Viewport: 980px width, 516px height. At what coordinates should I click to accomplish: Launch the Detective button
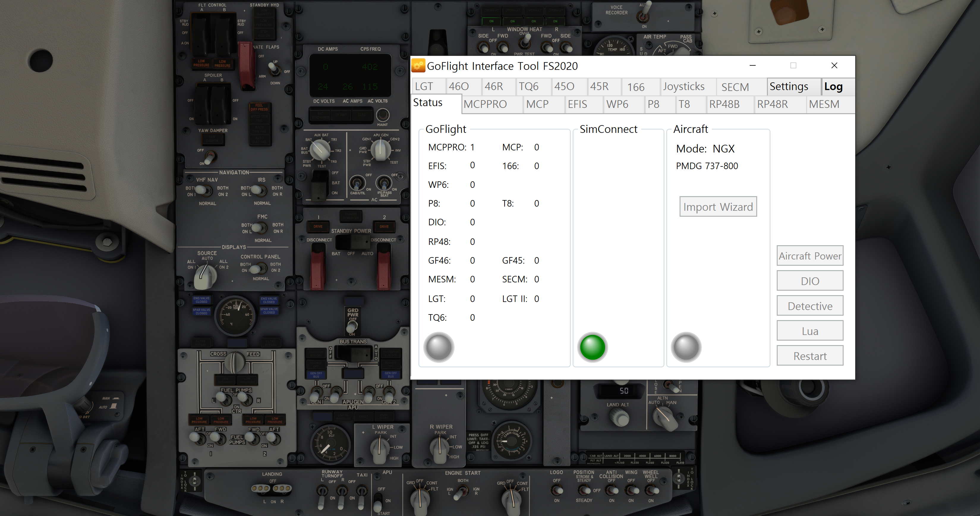click(x=810, y=306)
